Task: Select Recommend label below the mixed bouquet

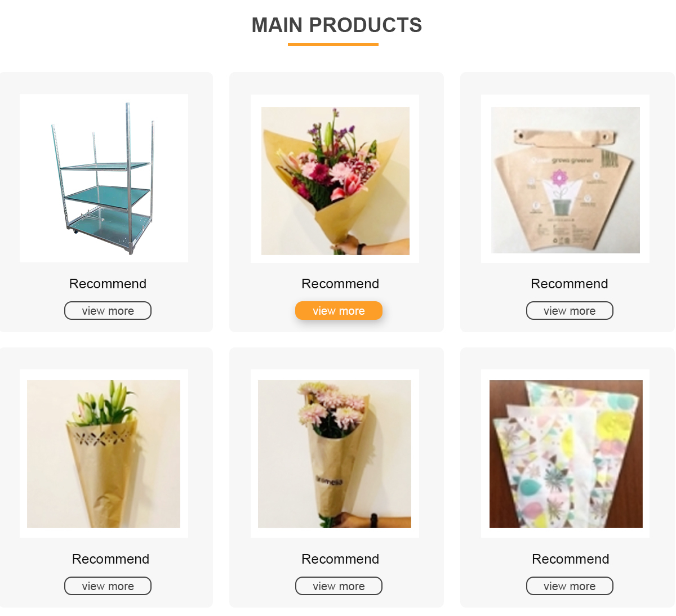Action: pos(340,284)
